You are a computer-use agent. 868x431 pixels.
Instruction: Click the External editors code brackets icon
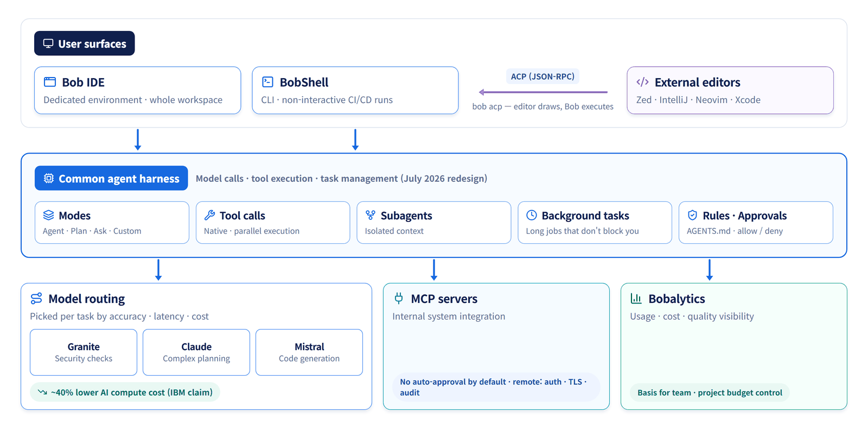click(642, 82)
